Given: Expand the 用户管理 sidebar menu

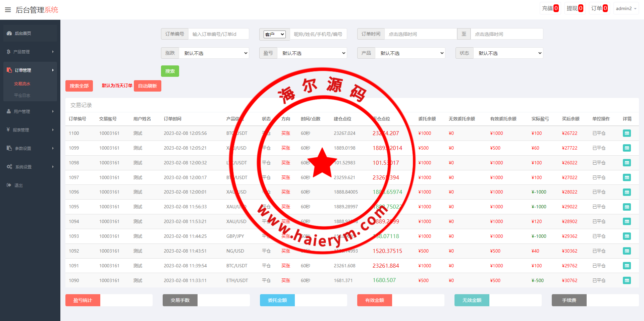Looking at the screenshot, I should (x=30, y=111).
